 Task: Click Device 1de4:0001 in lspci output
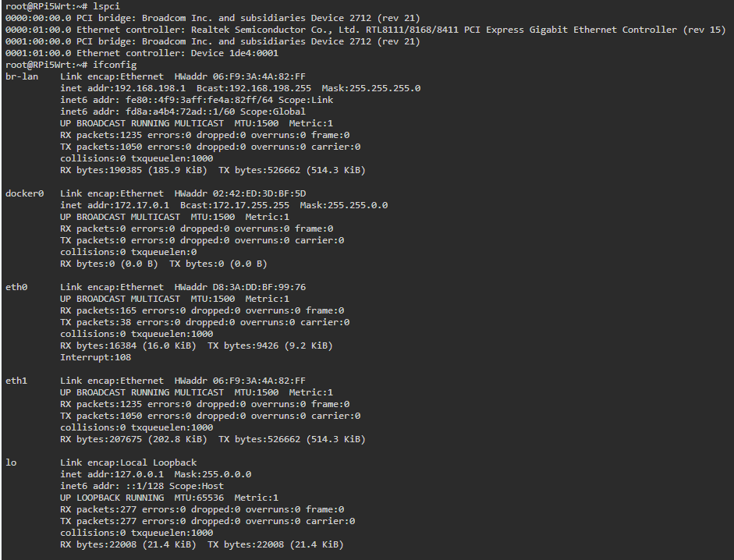(x=235, y=53)
